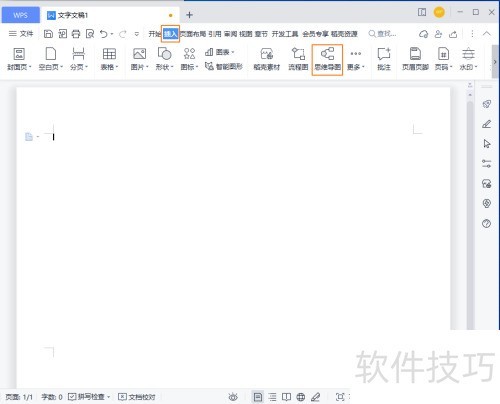
Task: Click the rocket icon in right sidebar
Action: [487, 104]
